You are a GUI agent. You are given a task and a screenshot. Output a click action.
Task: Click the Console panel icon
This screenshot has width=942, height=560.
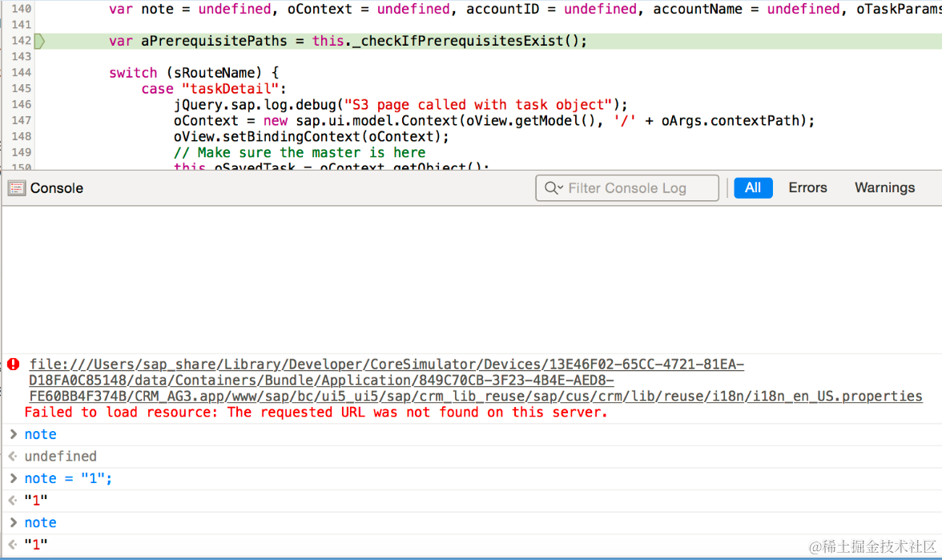(17, 188)
